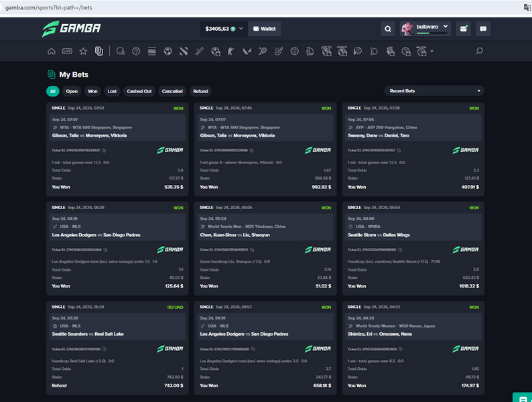The width and height of the screenshot is (532, 402).
Task: Click the GAMBA logo
Action: point(72,29)
